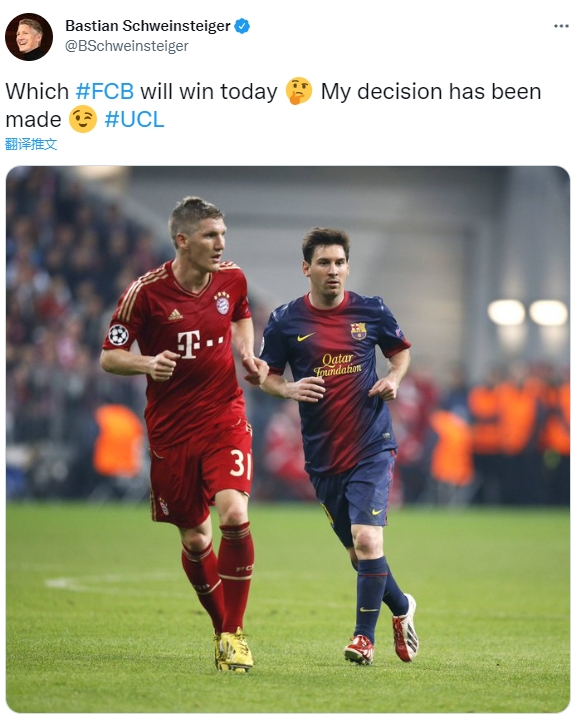Viewport: 577px width, 716px height.
Task: Click the blue verified badge
Action: (x=242, y=26)
